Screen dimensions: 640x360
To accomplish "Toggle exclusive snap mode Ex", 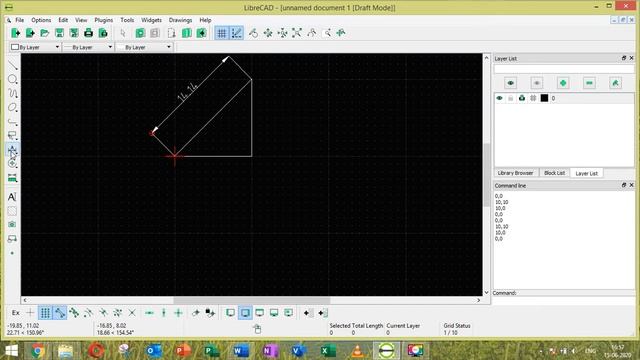I will click(16, 313).
